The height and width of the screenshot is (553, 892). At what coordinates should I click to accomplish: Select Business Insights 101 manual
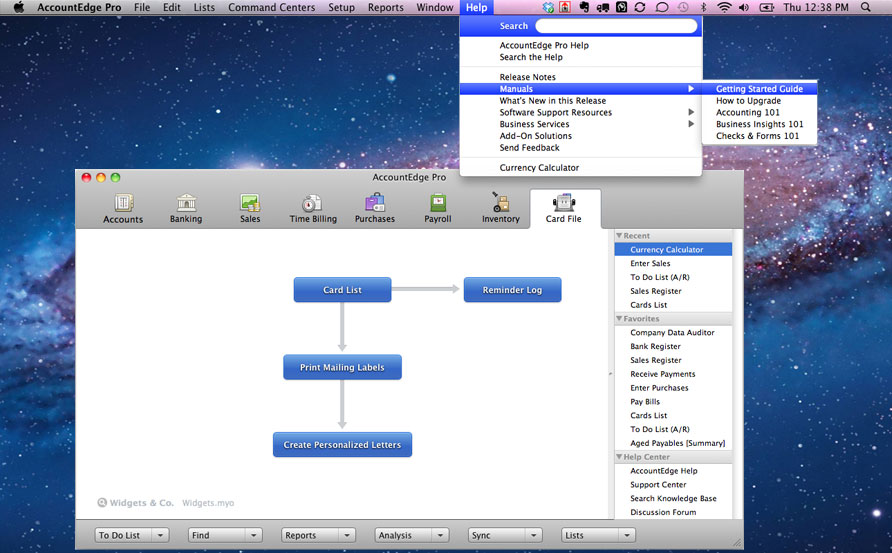[759, 124]
